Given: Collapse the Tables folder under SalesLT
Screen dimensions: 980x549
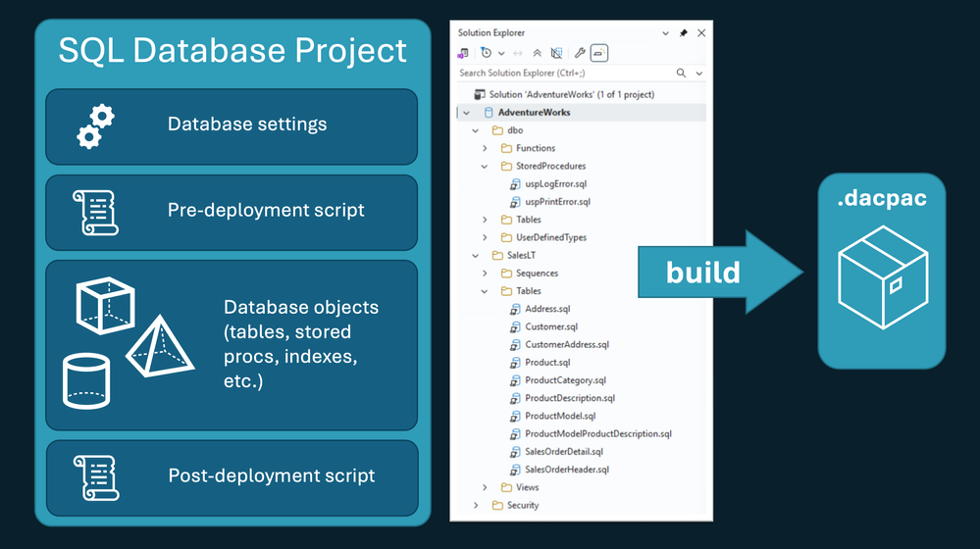Looking at the screenshot, I should pyautogui.click(x=485, y=291).
